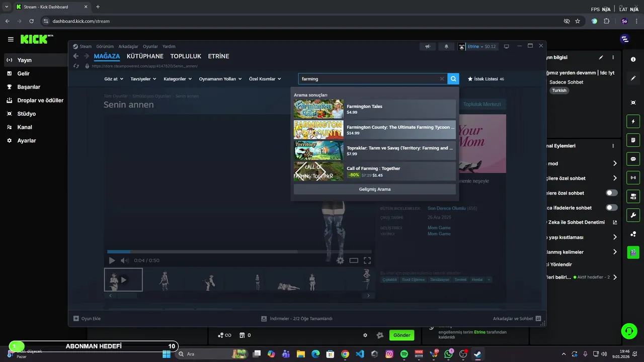The width and height of the screenshot is (644, 362).
Task: Open the Yardım menu
Action: (x=169, y=46)
